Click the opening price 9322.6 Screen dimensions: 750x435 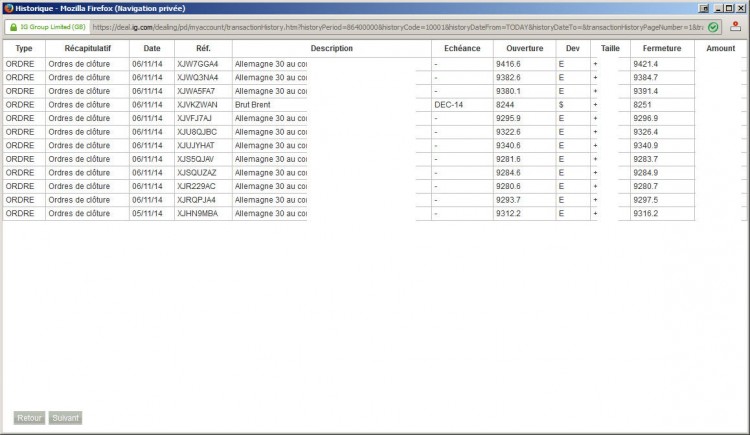coord(508,132)
